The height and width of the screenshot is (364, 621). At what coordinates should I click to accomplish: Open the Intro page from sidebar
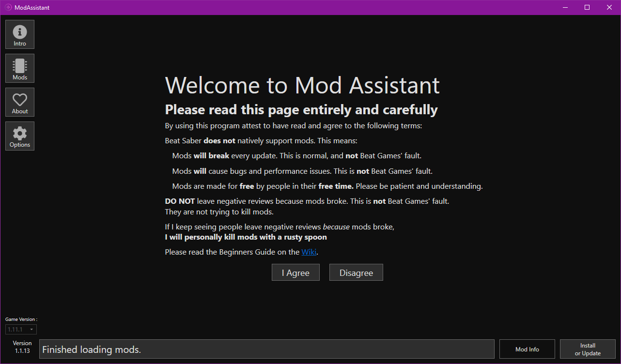pos(20,34)
